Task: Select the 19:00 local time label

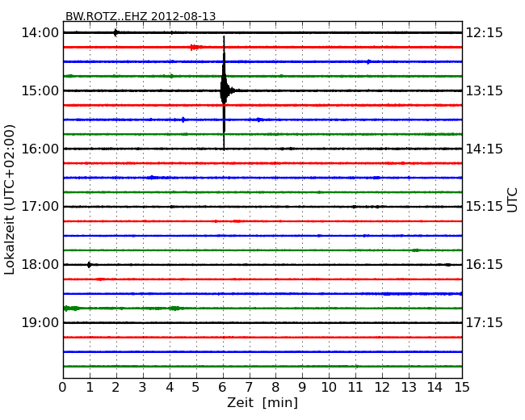Action: coord(40,322)
